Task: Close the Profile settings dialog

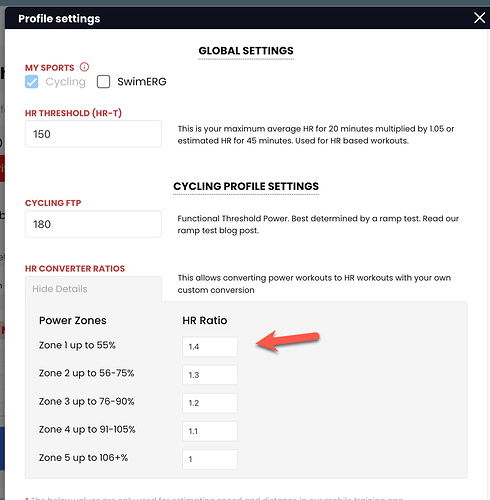Action: pos(479,18)
